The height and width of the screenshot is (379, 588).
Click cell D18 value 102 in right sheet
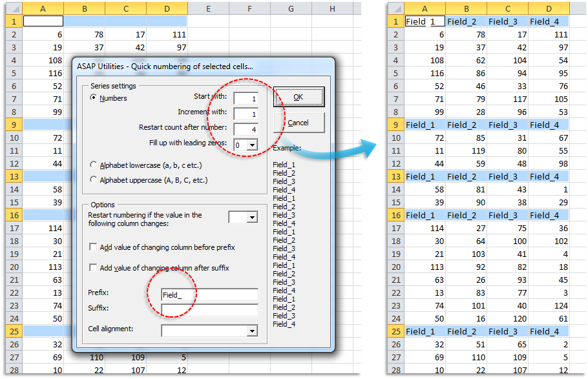(x=549, y=241)
